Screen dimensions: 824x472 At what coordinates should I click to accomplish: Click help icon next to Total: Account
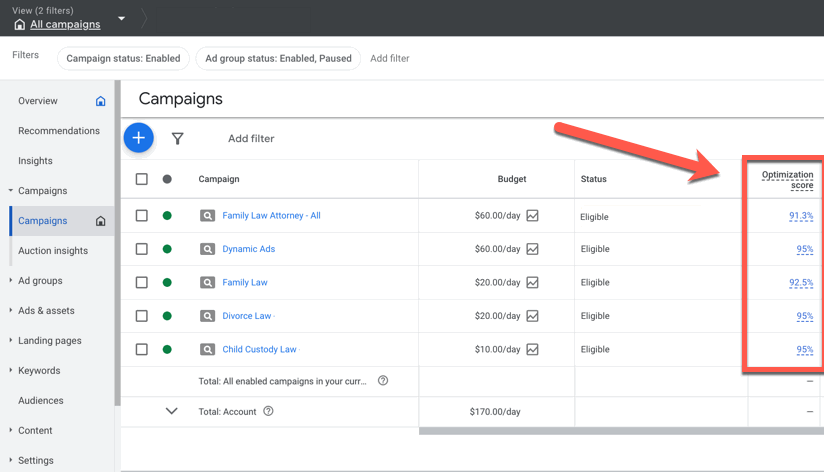(x=268, y=411)
